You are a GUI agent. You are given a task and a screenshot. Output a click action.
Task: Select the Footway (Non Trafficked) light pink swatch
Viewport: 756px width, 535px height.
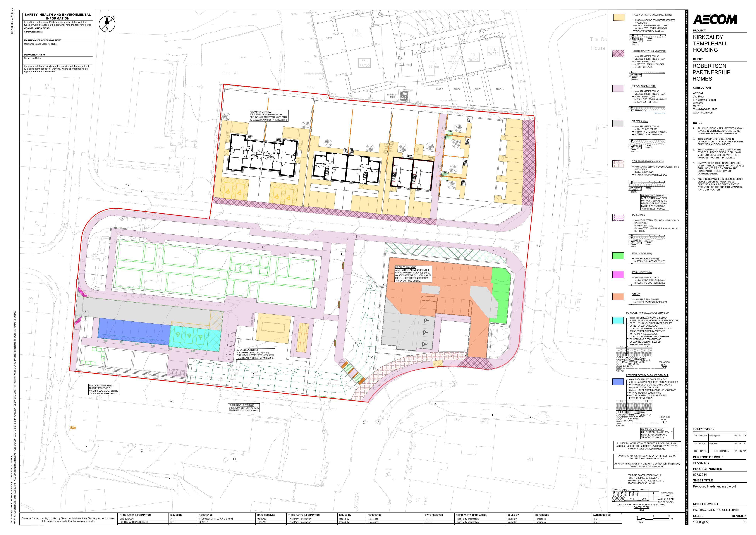(x=618, y=88)
